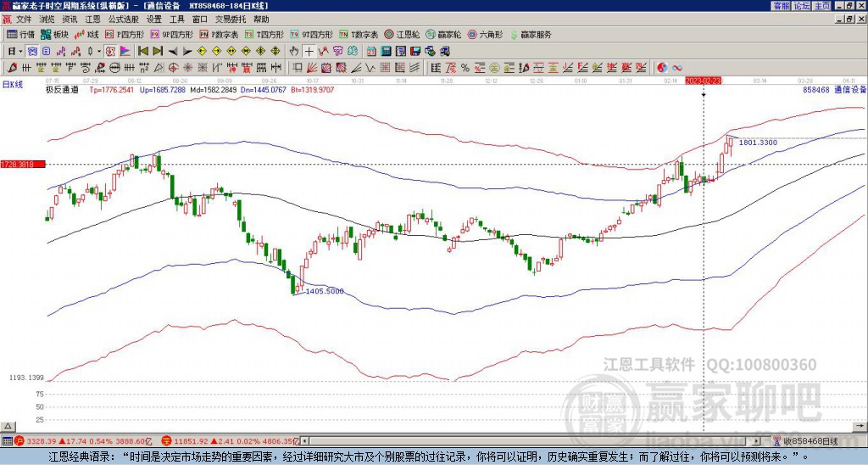The image size is (868, 465).
Task: Jump to last bar icon
Action: tap(158, 52)
